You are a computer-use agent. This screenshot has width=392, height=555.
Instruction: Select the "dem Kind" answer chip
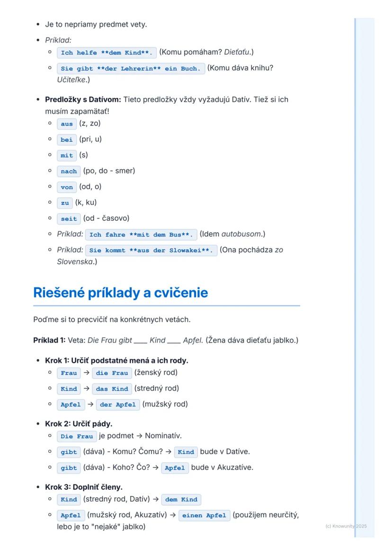tap(181, 500)
